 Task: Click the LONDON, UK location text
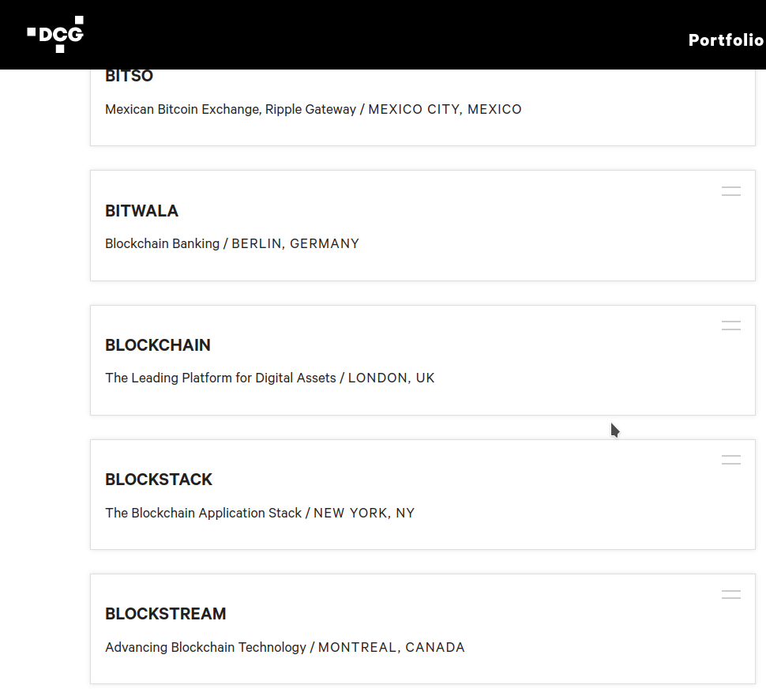point(392,378)
